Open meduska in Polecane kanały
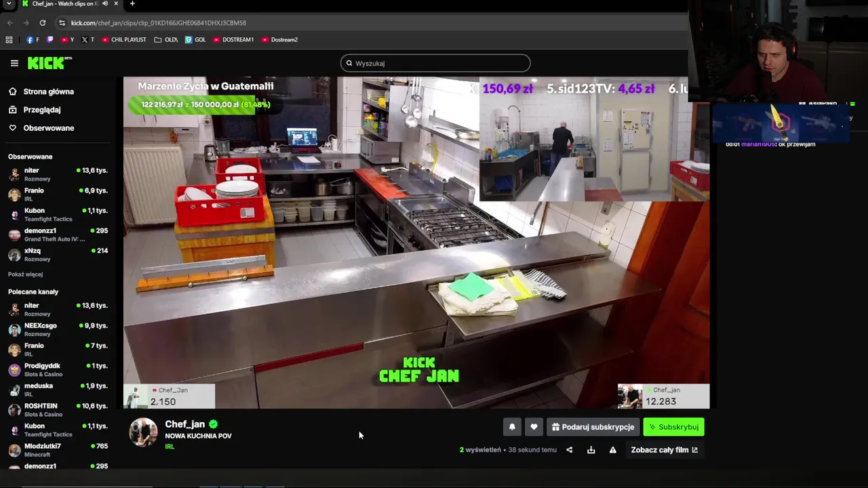Screen dimensions: 868x488 click(58, 390)
